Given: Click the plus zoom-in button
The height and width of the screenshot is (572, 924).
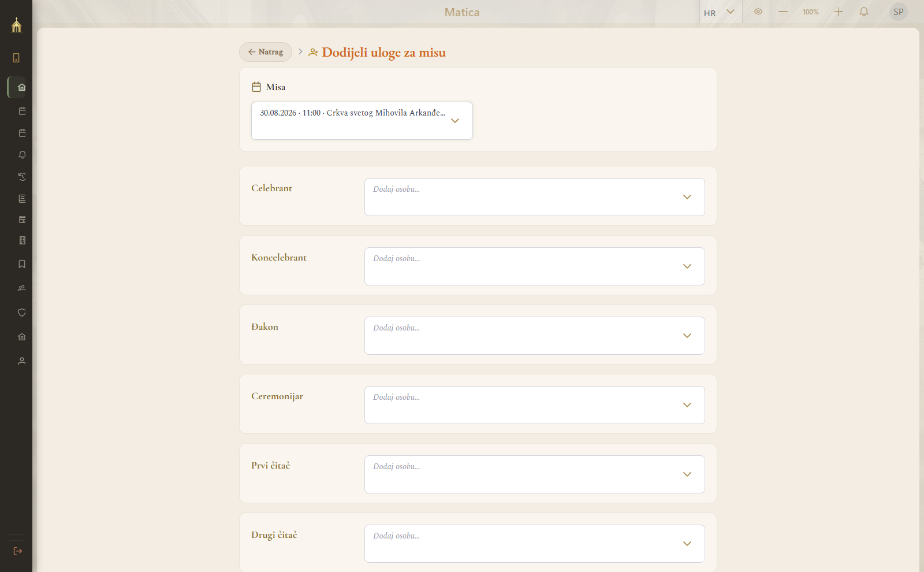Looking at the screenshot, I should (839, 12).
